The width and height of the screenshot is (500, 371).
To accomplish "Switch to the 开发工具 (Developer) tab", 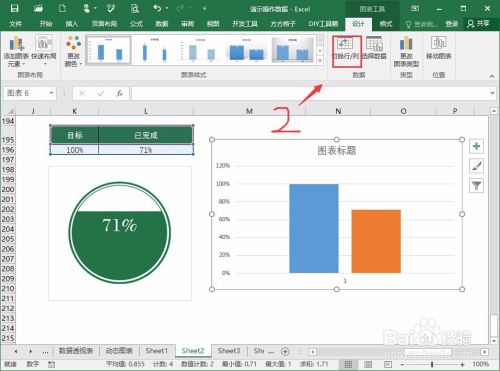I will point(245,24).
